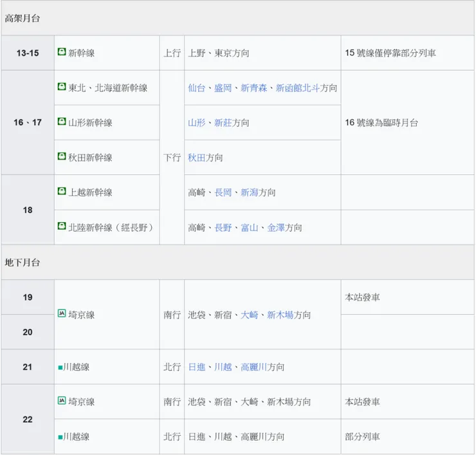
Task: Open the 長岡 link
Action: click(223, 192)
